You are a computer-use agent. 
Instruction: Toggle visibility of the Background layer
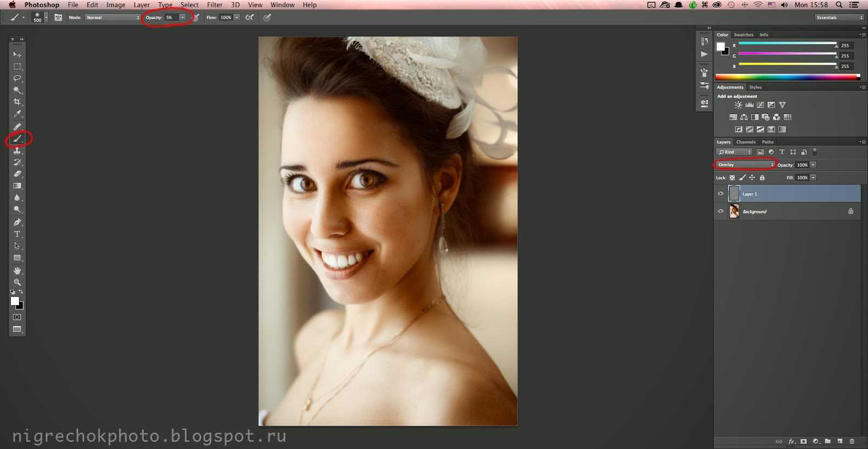click(x=720, y=211)
